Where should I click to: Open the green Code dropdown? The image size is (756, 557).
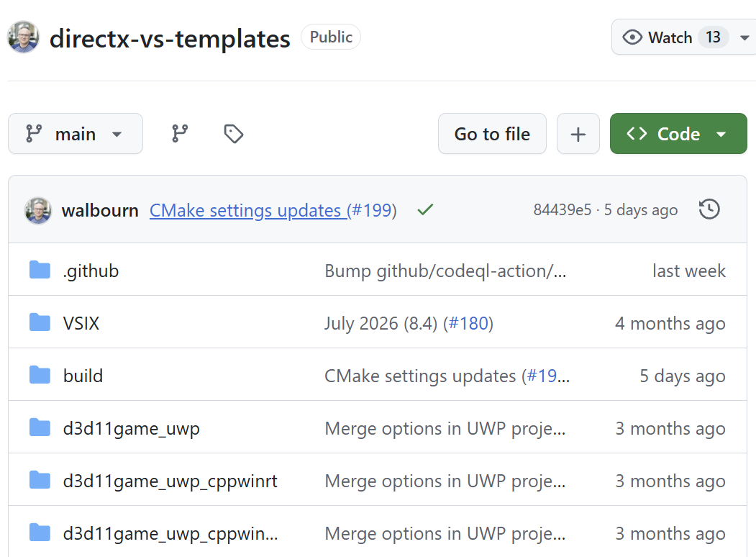[x=678, y=134]
